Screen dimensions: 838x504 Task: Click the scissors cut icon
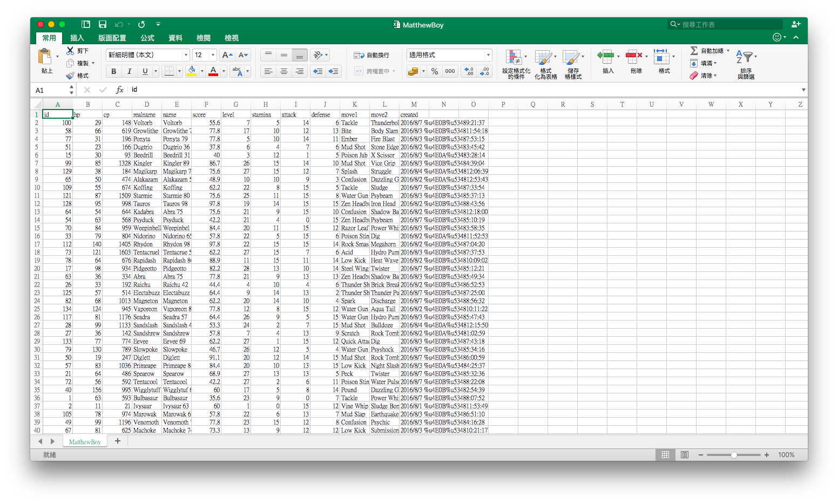click(70, 50)
